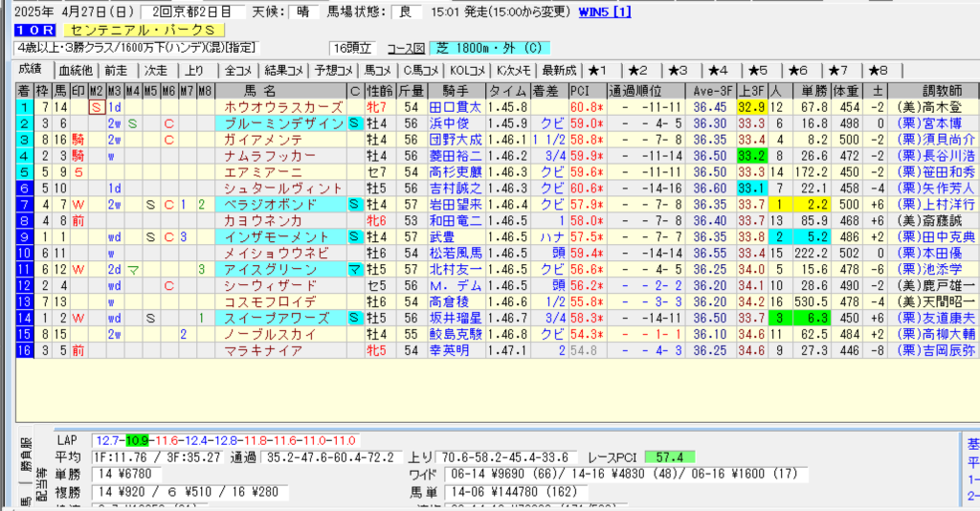
Task: Click the green レースPCI 57.4 value
Action: (669, 456)
